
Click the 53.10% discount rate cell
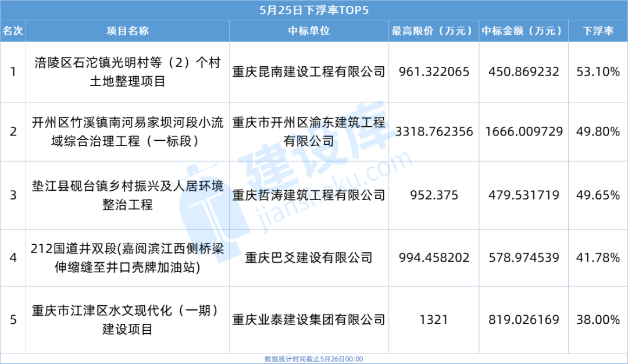(598, 72)
